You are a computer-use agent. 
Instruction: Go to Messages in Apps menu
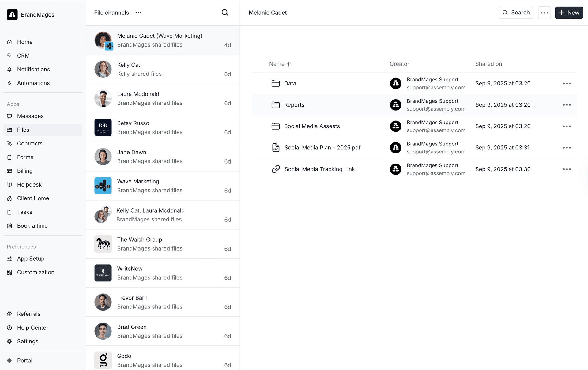30,116
